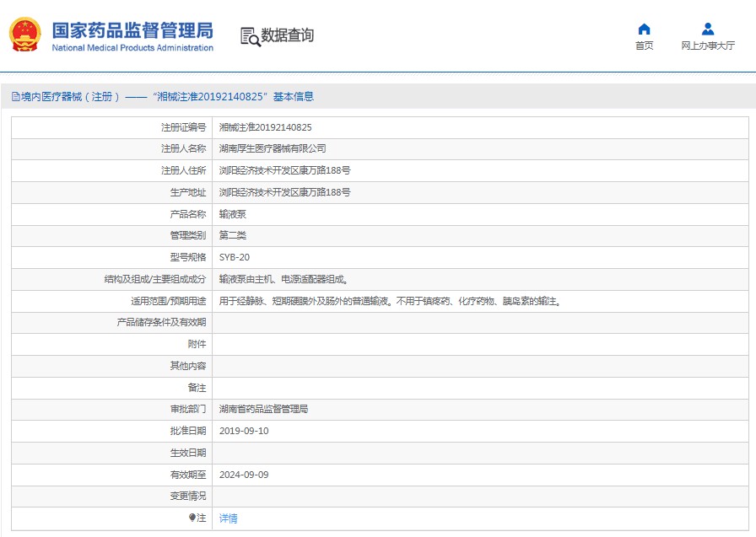756x537 pixels.
Task: Click the bullet icon beside 注 label
Action: pyautogui.click(x=192, y=518)
